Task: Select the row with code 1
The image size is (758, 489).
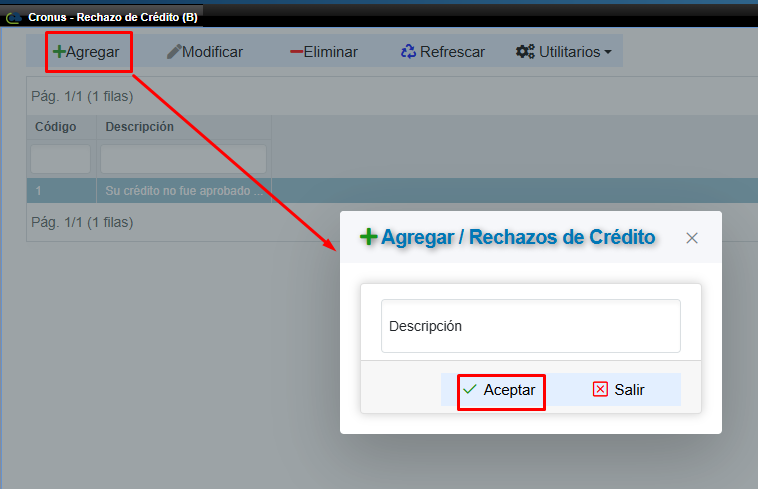Action: tap(392, 191)
